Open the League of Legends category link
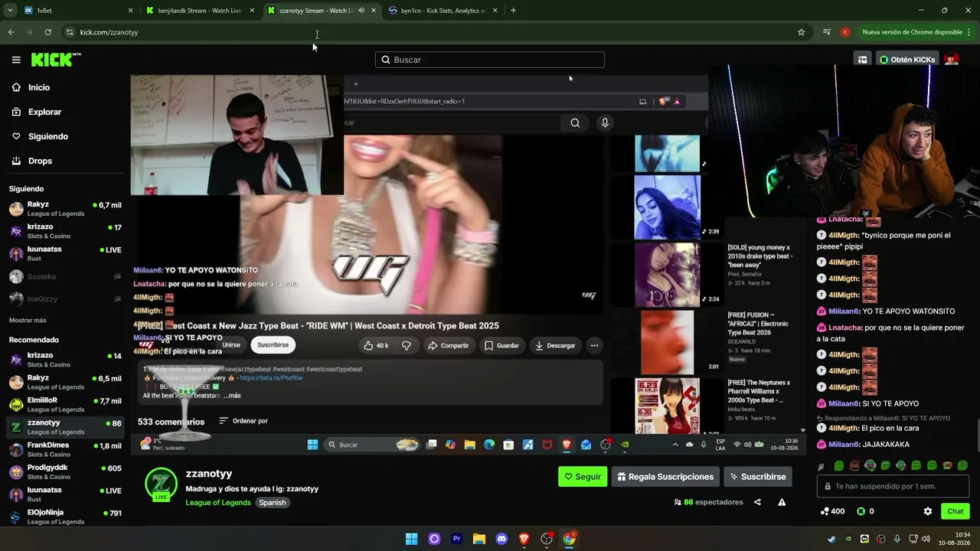980x551 pixels. click(218, 503)
